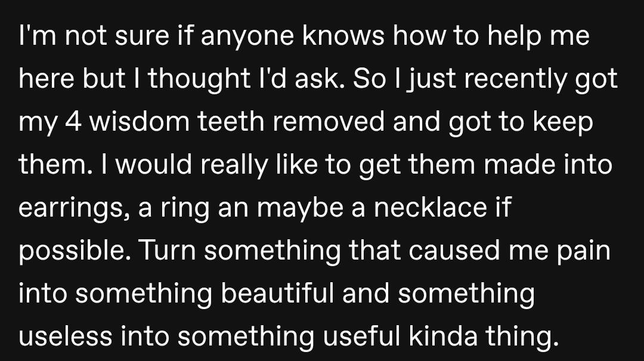Viewport: 644px width, 361px height.
Task: Click the word "really" in the paragraph
Action: [x=234, y=165]
